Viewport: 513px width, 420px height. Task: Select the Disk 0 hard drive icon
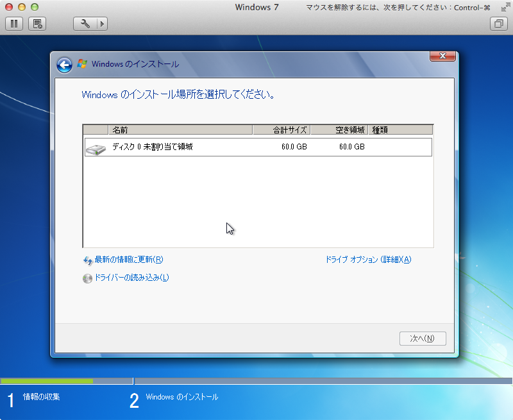(x=96, y=149)
